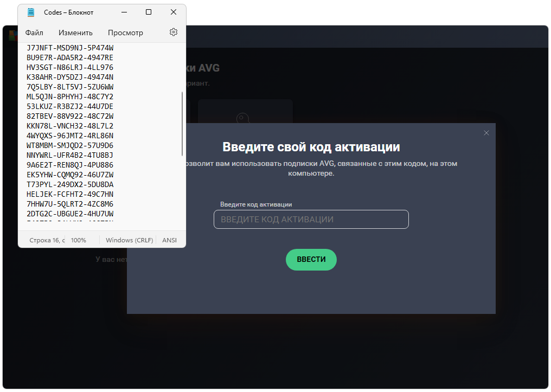The height and width of the screenshot is (392, 551).
Task: Click code line WT8MBM-SMJQD2-57U9D6
Action: pyautogui.click(x=70, y=145)
